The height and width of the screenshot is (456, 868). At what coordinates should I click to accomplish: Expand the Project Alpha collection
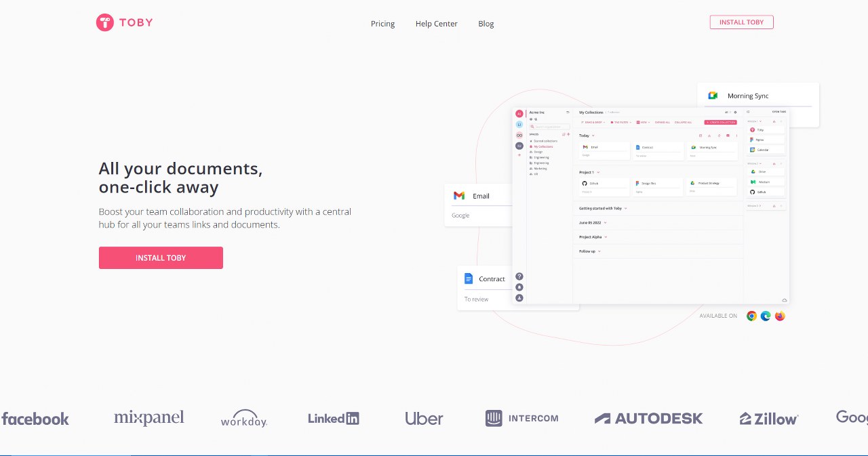(606, 237)
